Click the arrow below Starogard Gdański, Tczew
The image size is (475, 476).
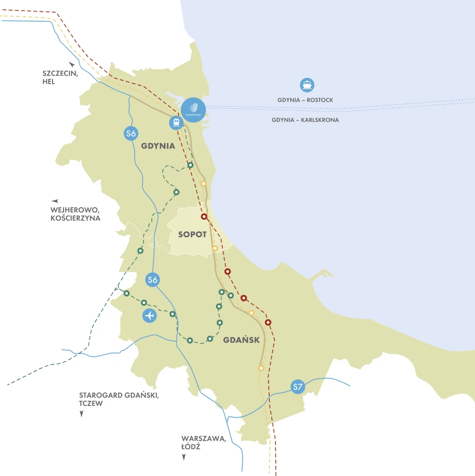click(81, 414)
